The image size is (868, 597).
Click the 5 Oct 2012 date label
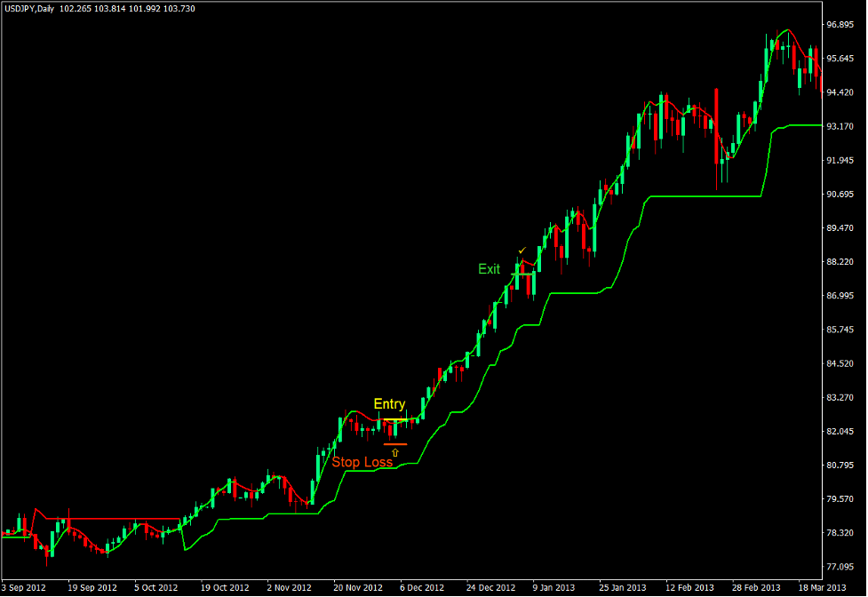tap(155, 587)
